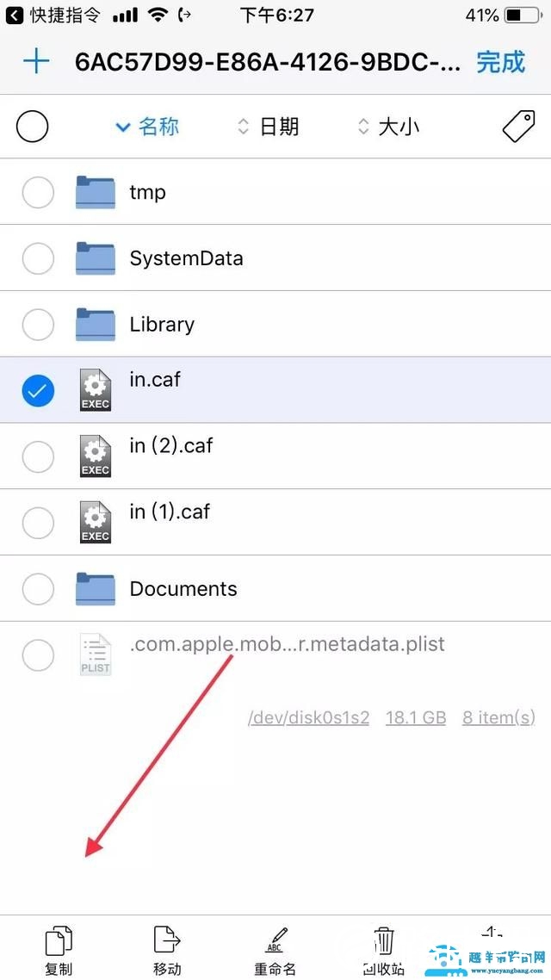The height and width of the screenshot is (980, 551).
Task: Tap the in (2).caf EXEC file icon
Action: coord(95,456)
